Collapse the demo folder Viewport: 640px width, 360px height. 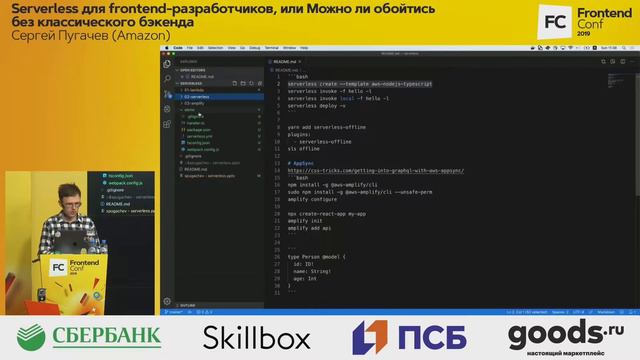[x=220, y=110]
